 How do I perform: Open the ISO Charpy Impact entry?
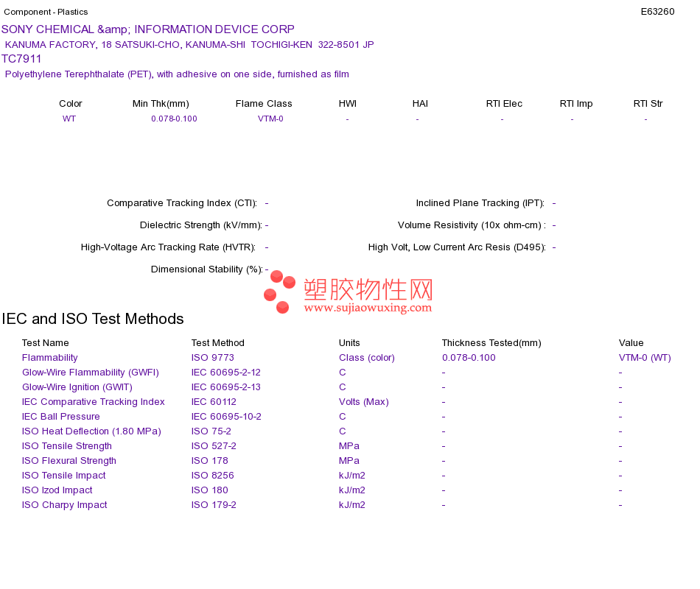click(64, 505)
